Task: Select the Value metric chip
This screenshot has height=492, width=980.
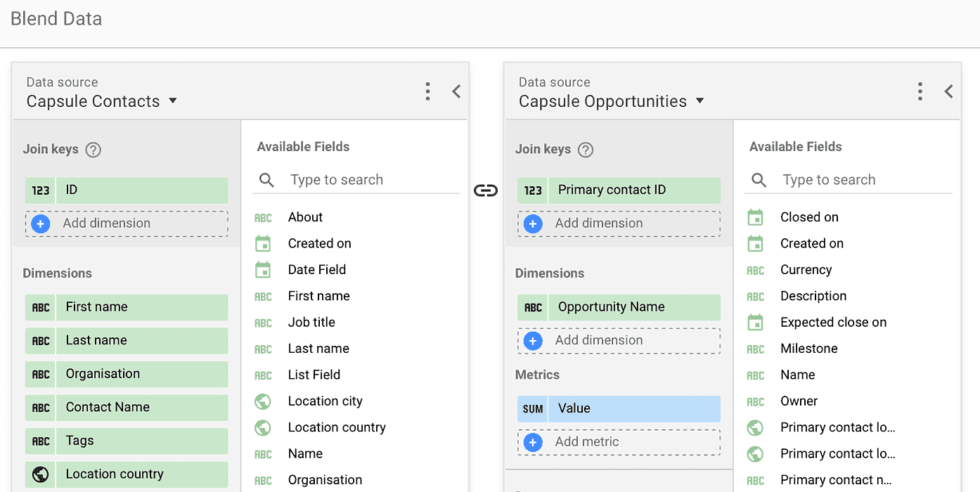Action: click(x=619, y=409)
